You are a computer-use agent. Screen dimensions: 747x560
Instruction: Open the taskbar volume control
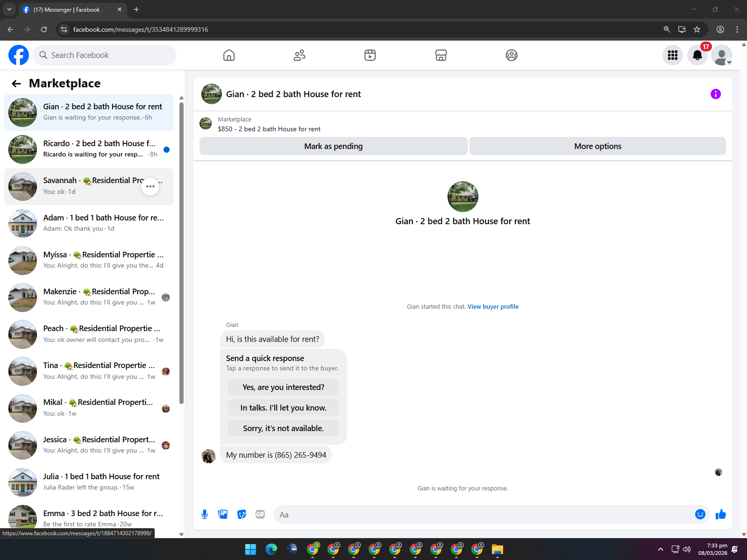[687, 549]
